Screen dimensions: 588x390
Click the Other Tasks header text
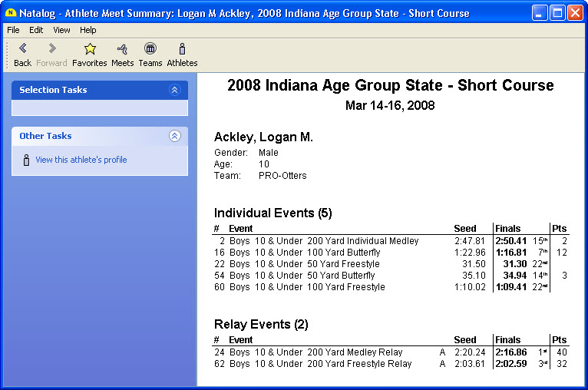tap(45, 136)
